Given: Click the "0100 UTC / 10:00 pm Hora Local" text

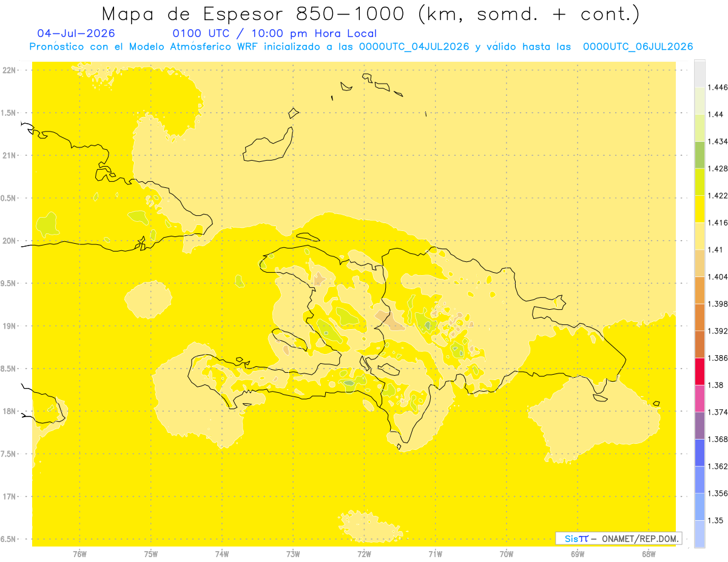Looking at the screenshot, I should (x=275, y=33).
